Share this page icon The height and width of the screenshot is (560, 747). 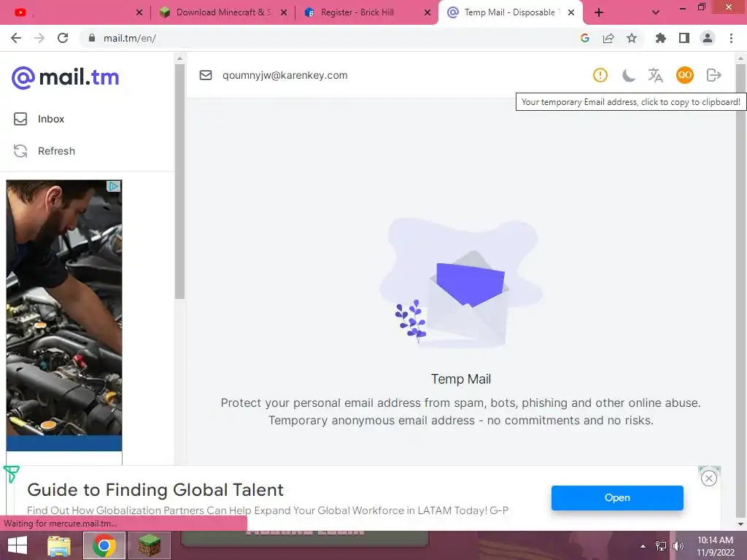pos(608,38)
